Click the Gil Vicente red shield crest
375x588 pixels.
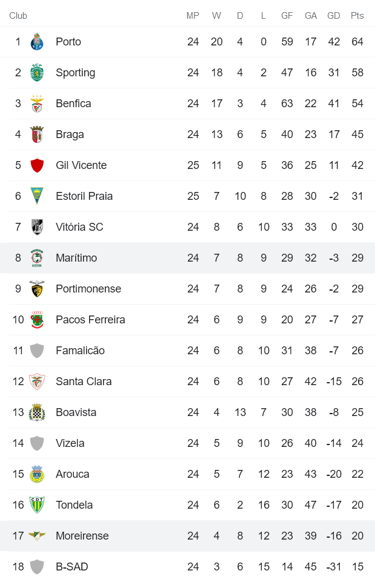[x=36, y=165]
